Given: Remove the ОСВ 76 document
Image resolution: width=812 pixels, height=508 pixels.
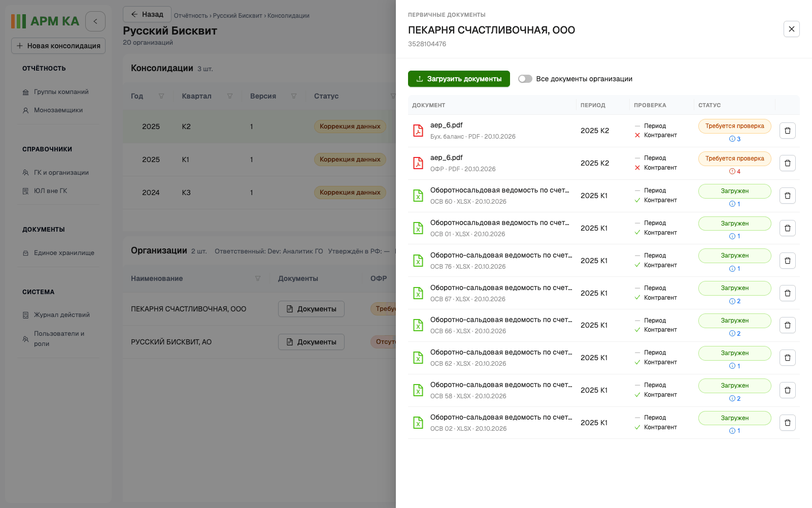Looking at the screenshot, I should tap(787, 261).
